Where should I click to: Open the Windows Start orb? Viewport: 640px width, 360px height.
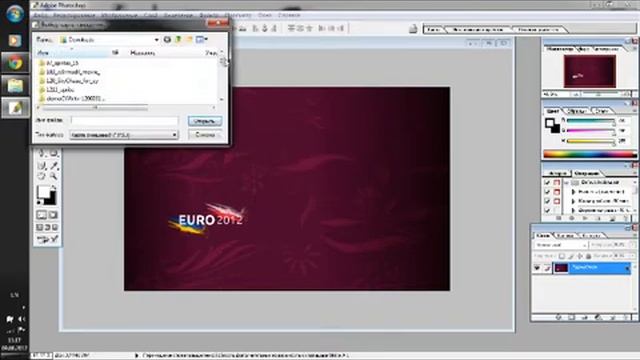15,13
